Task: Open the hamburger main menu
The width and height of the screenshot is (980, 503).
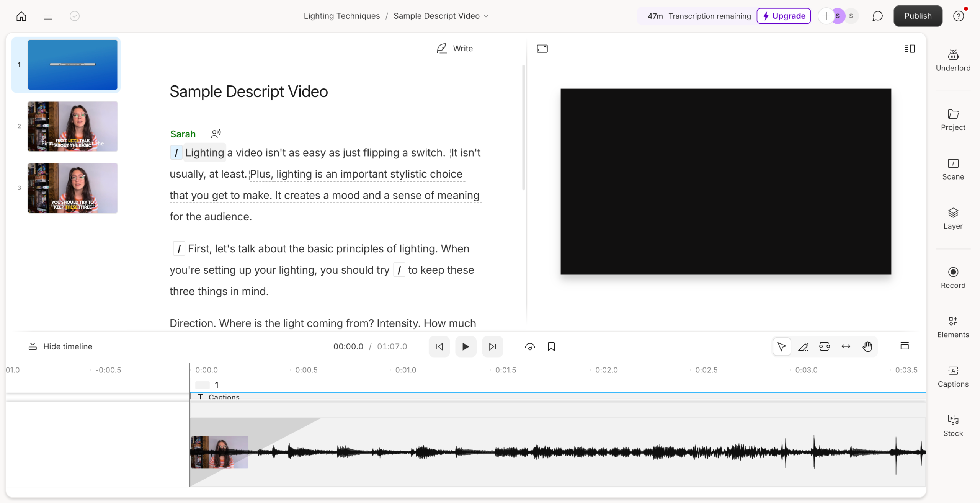Action: [48, 16]
